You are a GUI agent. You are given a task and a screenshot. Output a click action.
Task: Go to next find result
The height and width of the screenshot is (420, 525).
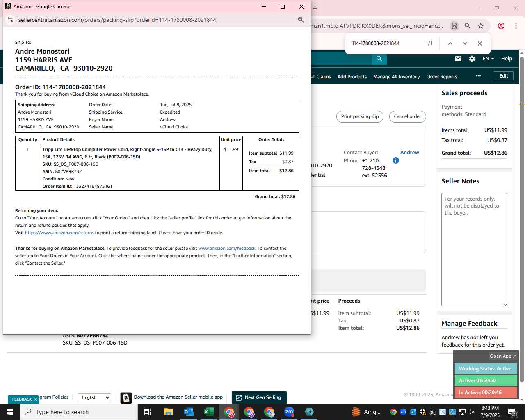(465, 43)
